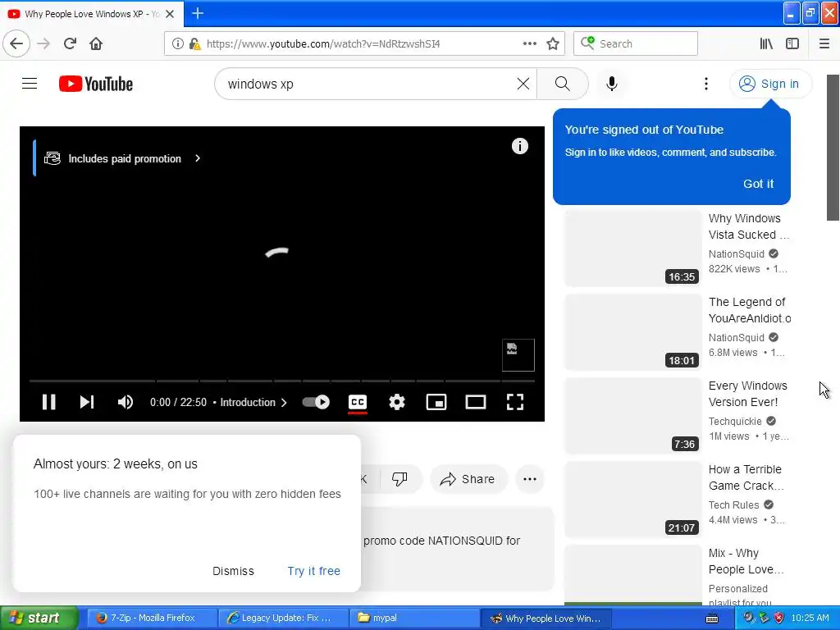Toggle closed captions
The width and height of the screenshot is (840, 630).
tap(358, 402)
